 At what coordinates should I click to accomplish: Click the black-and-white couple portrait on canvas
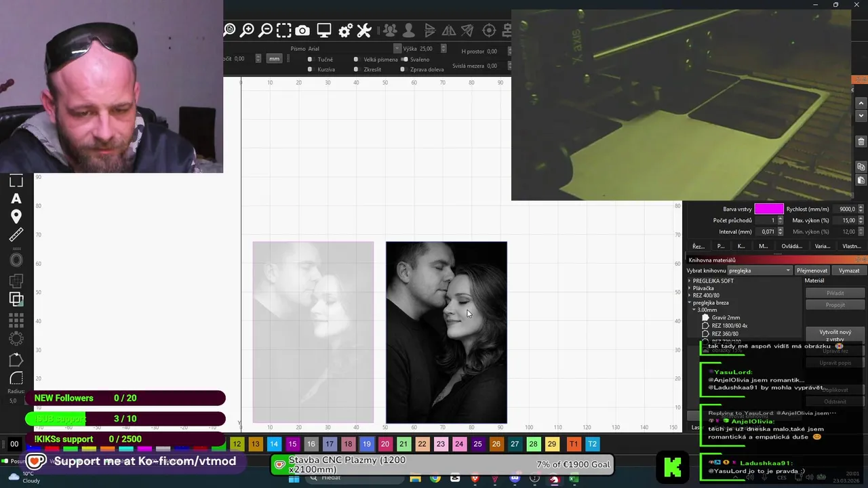[x=446, y=332]
